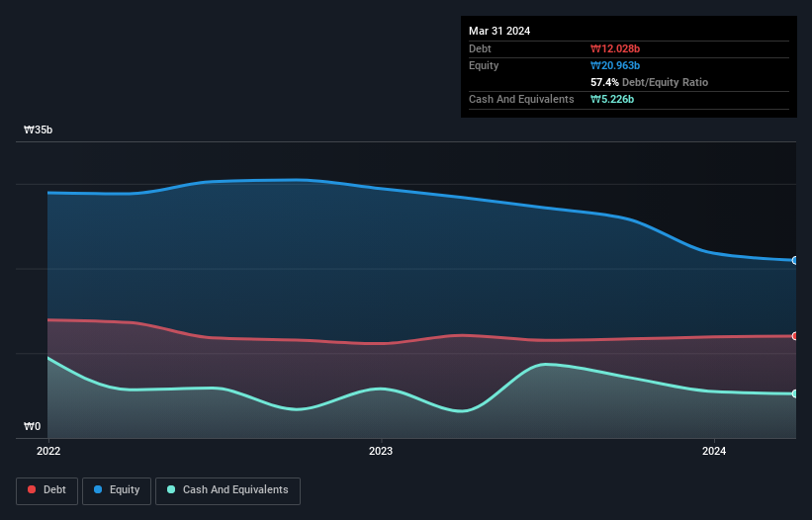Viewport: 812px width, 520px height.
Task: Click the 2023 x-axis label
Action: tap(381, 451)
